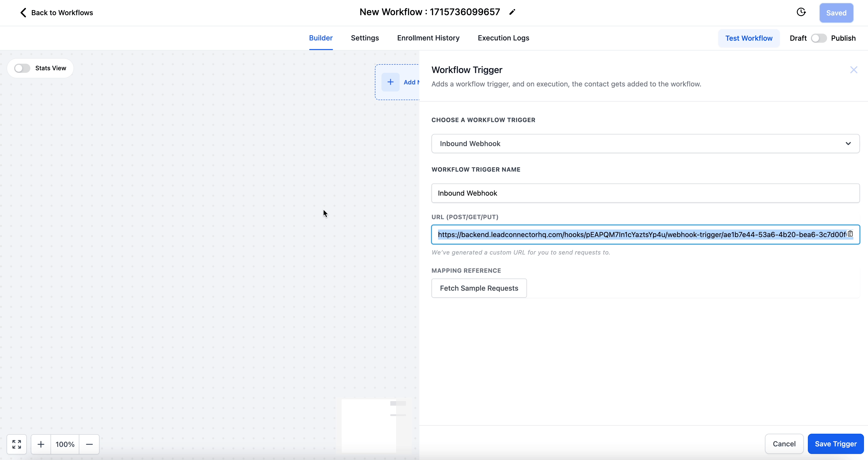Screen dimensions: 868x460
Task: Click the Saved button
Action: [836, 13]
